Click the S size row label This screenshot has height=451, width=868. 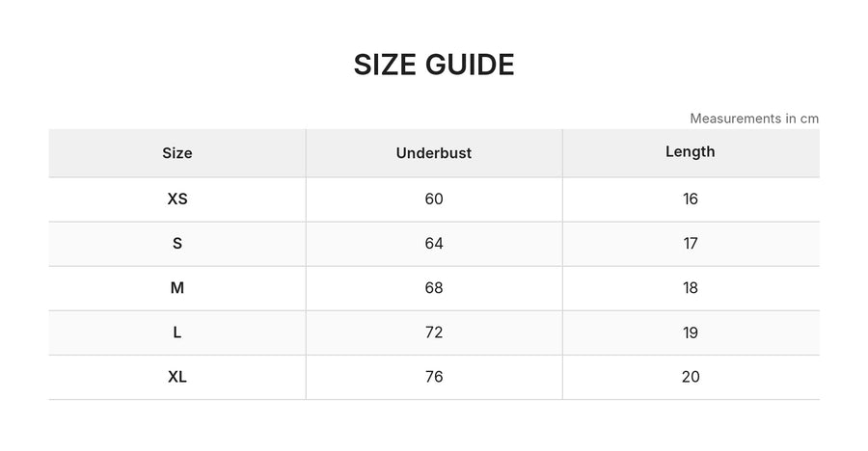coord(177,244)
